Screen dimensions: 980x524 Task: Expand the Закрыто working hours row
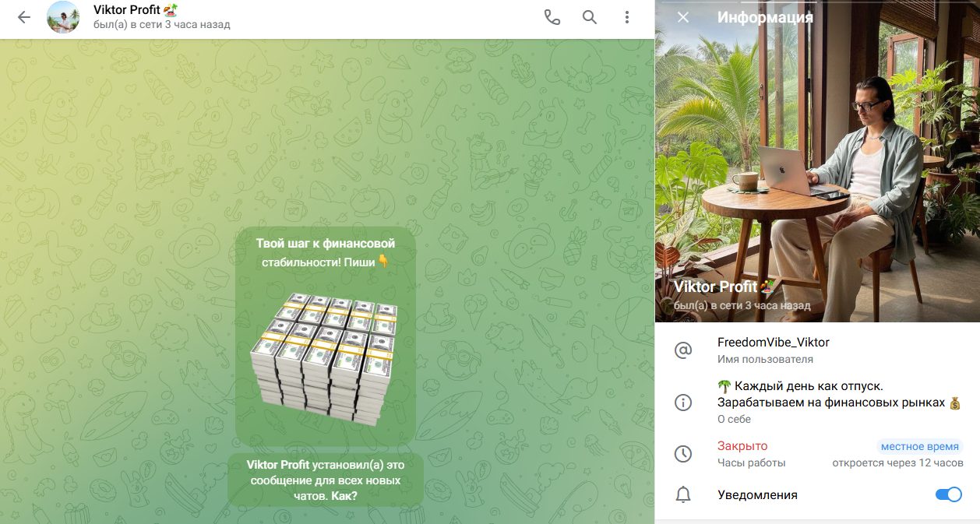pyautogui.click(x=817, y=454)
